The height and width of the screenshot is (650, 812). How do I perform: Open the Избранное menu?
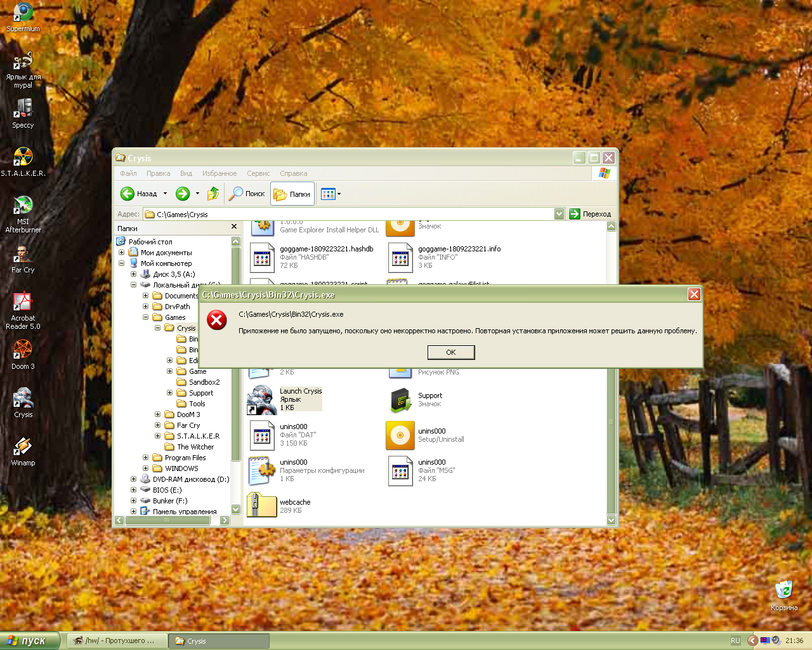(219, 173)
